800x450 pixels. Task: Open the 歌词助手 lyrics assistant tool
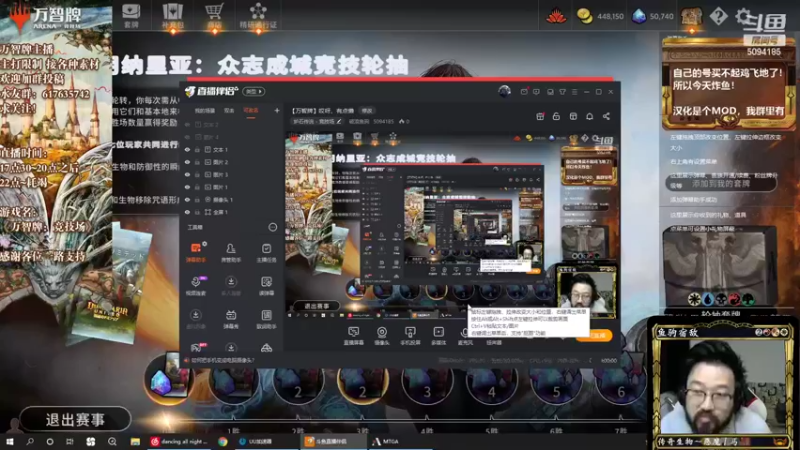coord(266,319)
